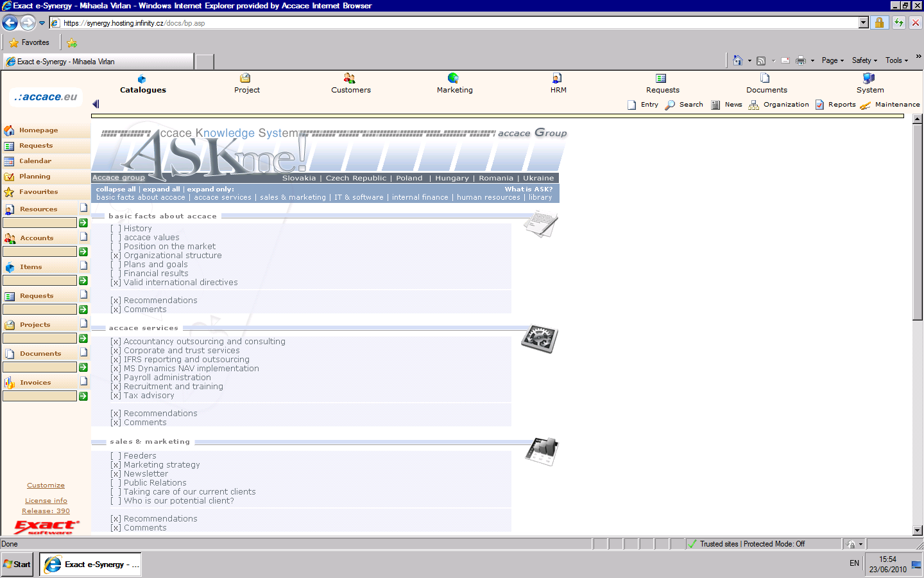Expand the IE toolbar overflow chevron

coord(918,57)
